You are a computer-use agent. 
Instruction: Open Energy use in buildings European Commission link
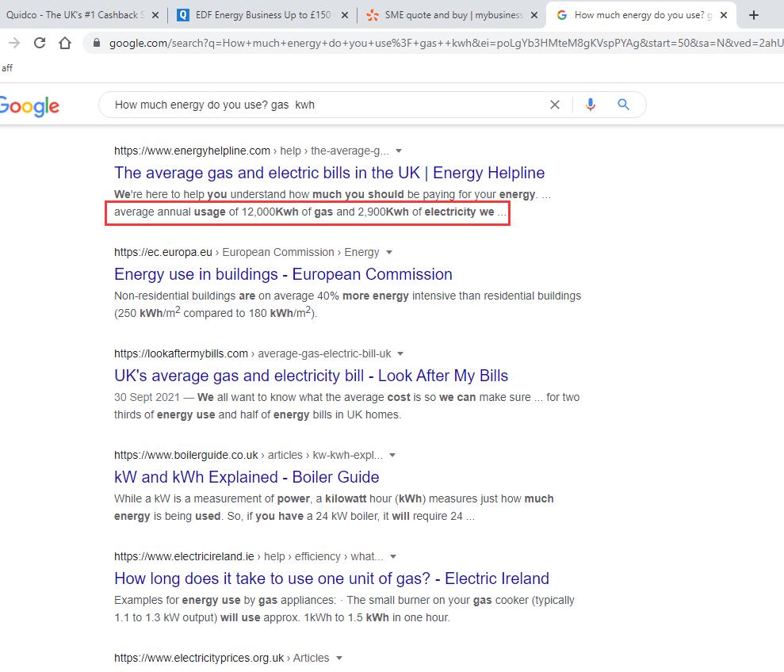click(283, 274)
